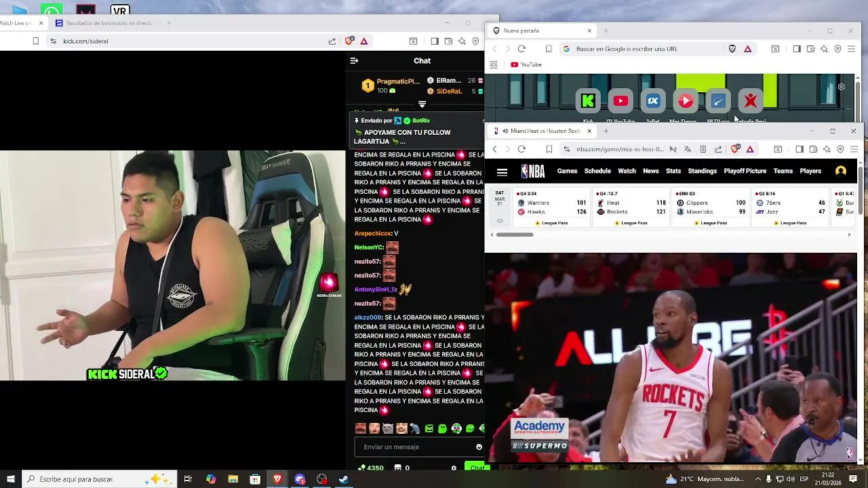Toggle sidebar panel in NBA window
This screenshot has height=488, width=868.
[x=800, y=149]
